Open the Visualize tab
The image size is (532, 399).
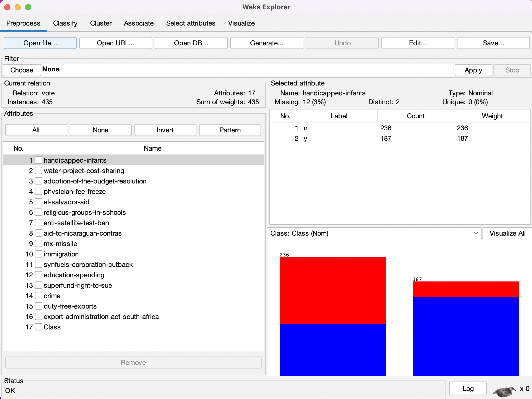[241, 23]
